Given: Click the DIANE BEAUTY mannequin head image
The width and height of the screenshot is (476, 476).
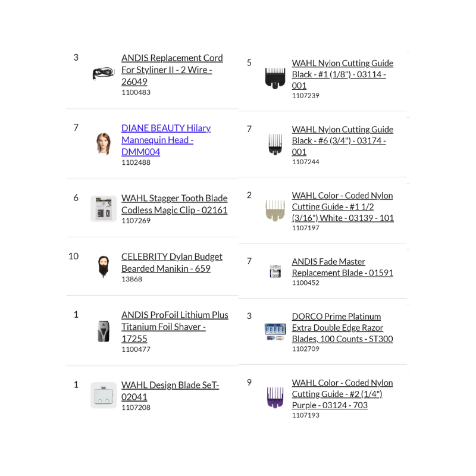Looking at the screenshot, I should [104, 144].
